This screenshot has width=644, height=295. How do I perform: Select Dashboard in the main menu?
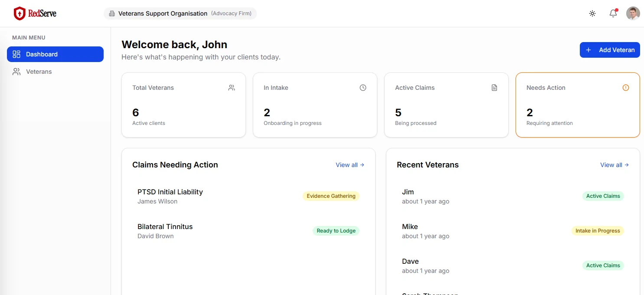55,54
